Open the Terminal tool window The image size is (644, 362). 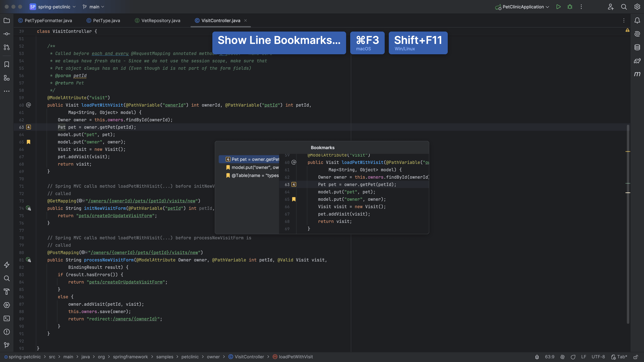(x=7, y=319)
